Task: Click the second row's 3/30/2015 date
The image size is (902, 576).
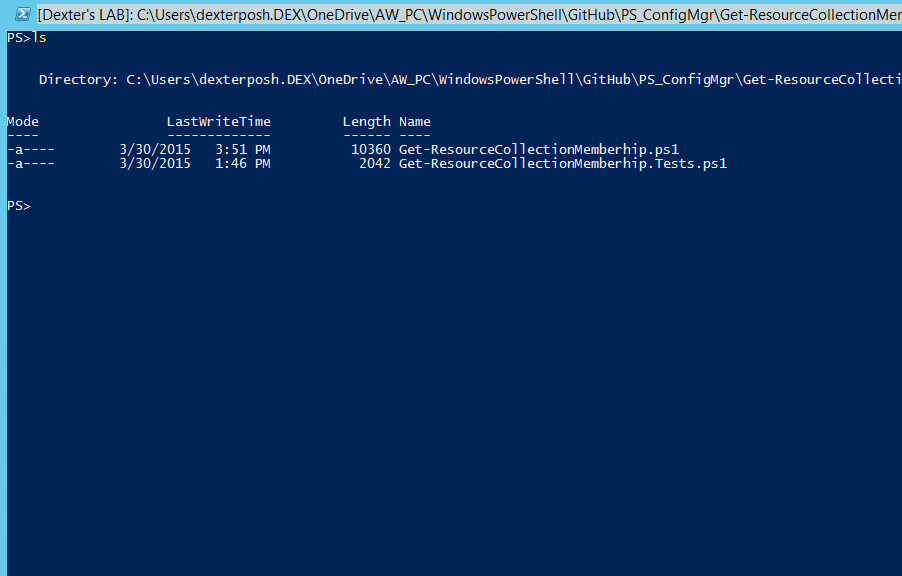Action: tap(155, 164)
